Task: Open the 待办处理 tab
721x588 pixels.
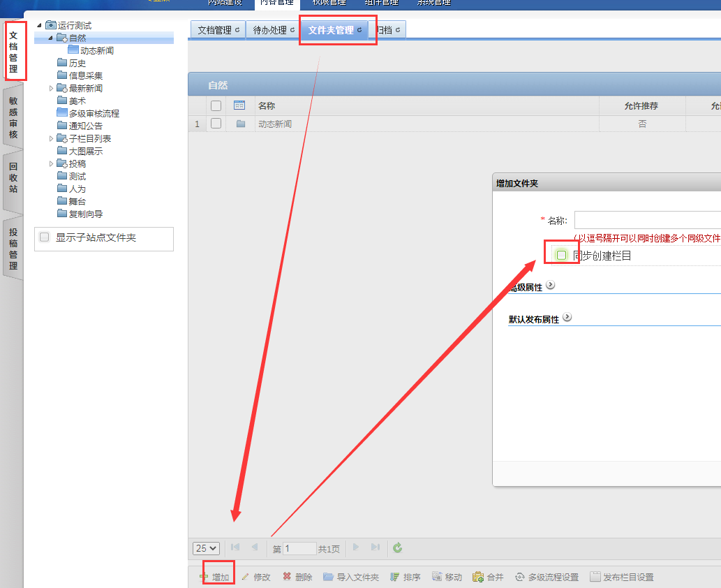Action: (x=274, y=30)
